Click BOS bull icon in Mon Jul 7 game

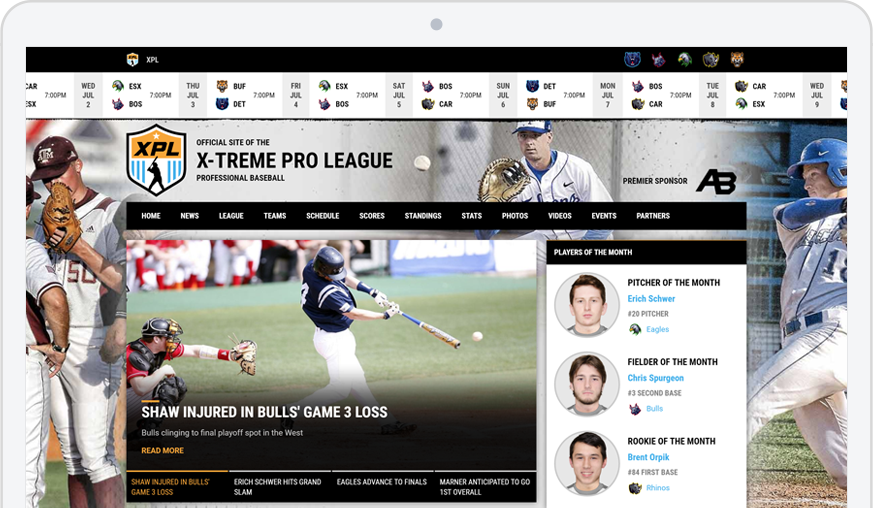[x=638, y=86]
